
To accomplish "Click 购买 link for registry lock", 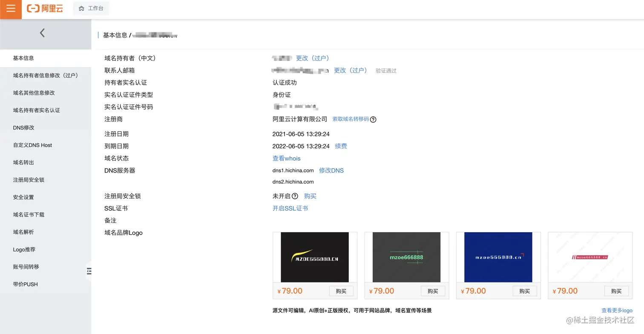I will click(310, 196).
